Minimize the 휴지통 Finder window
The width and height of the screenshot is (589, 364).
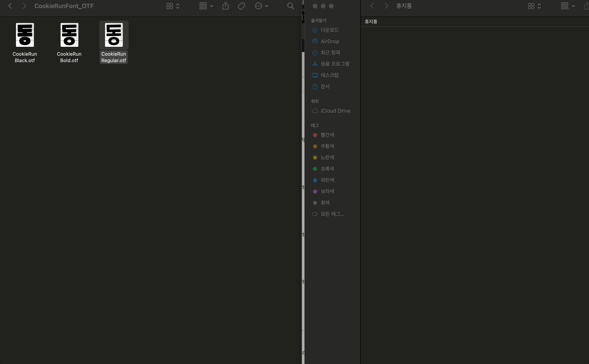click(323, 6)
